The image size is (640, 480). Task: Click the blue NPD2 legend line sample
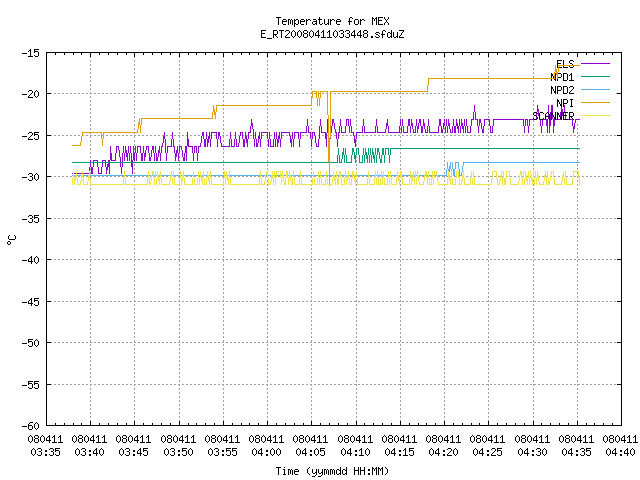[x=595, y=89]
